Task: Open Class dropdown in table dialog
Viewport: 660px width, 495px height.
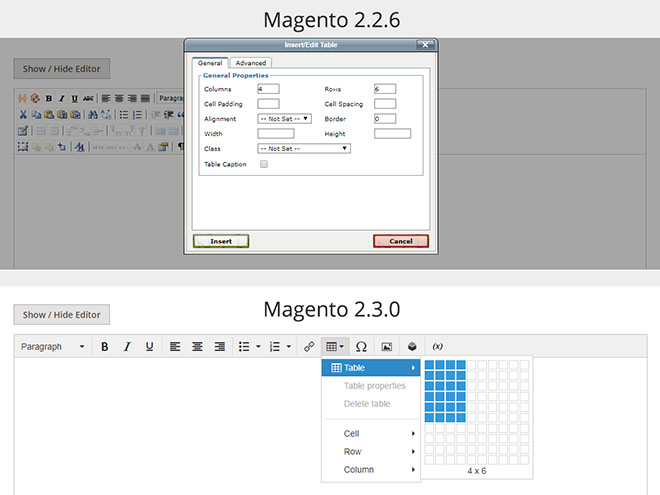Action: coord(304,149)
